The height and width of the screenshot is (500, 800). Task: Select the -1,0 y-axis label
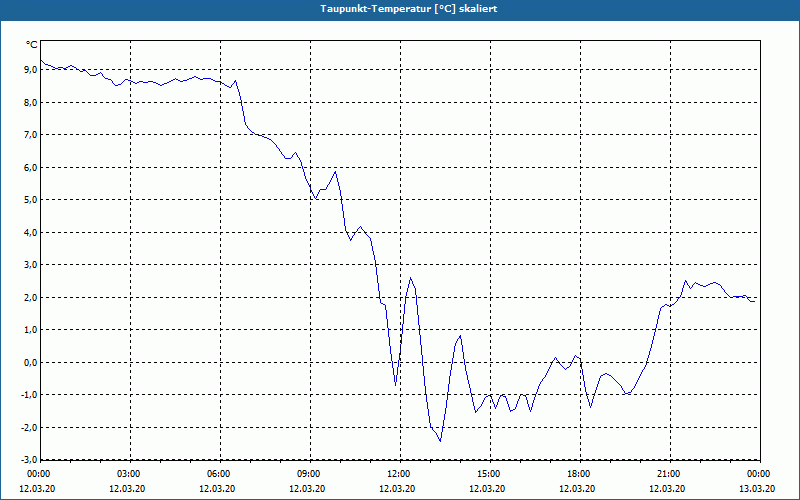[30, 394]
